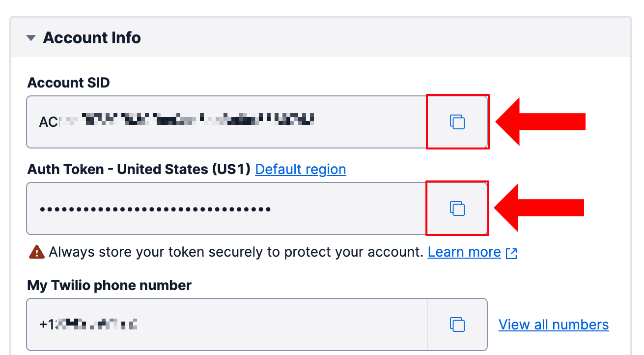Click the red arrow pointing at Auth Token

pyautogui.click(x=539, y=208)
